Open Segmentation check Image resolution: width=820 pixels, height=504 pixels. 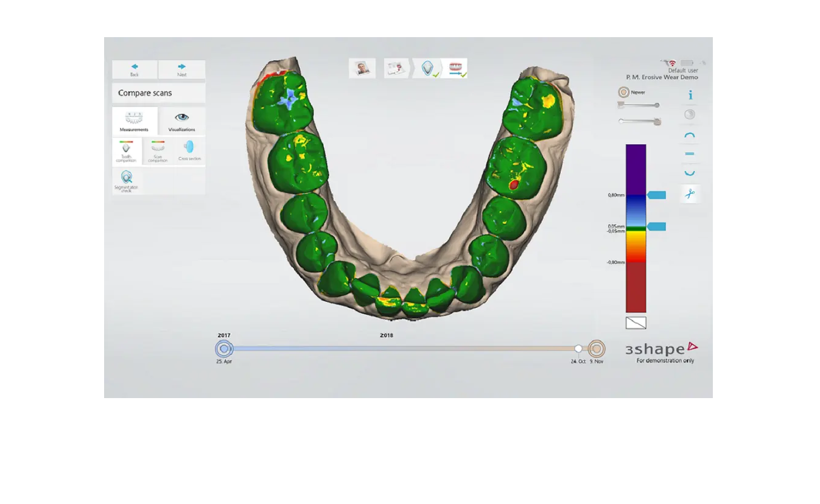[x=127, y=181]
